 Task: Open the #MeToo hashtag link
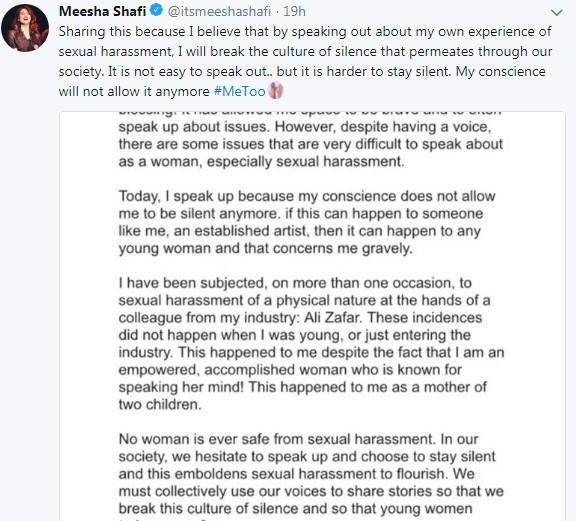[240, 91]
